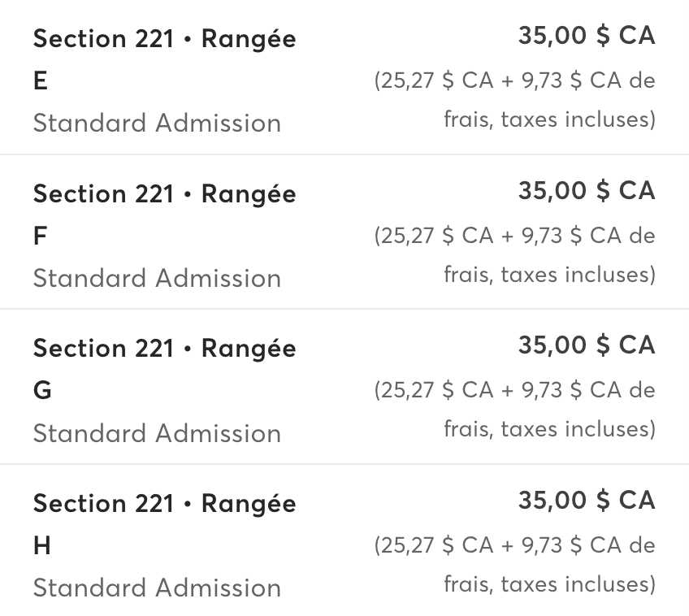Click the fee breakdown text for Rangée G

pyautogui.click(x=514, y=410)
